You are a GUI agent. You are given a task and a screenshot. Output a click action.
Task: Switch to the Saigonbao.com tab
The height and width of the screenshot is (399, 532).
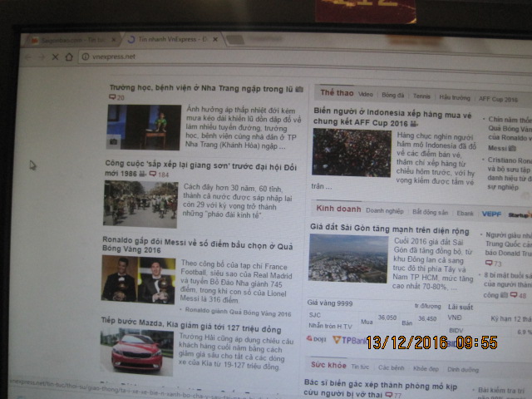tap(71, 40)
